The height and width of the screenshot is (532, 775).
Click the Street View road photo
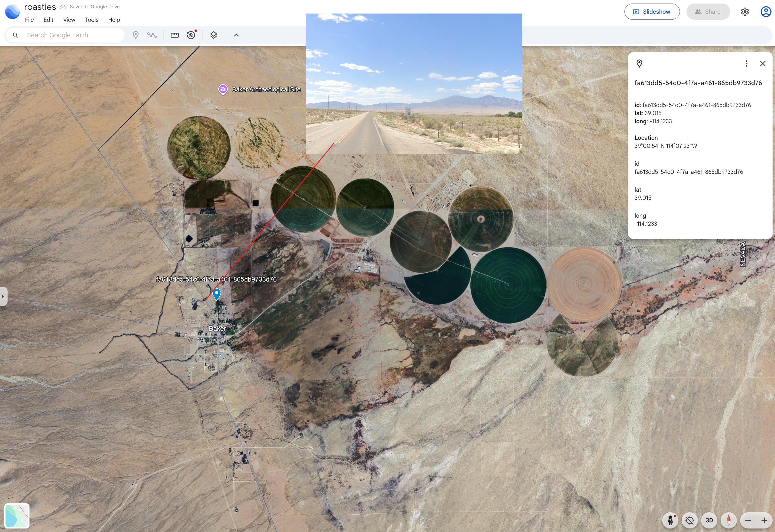point(414,84)
